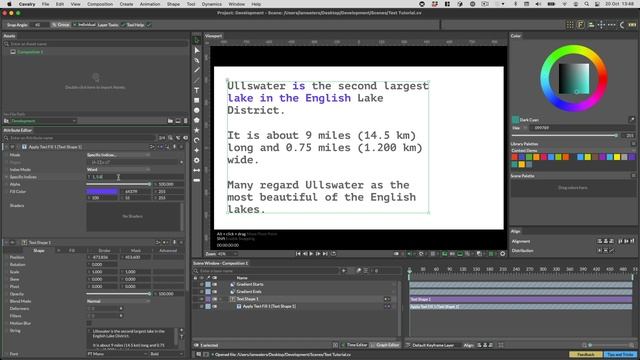Select the Ellipse shape tool

tap(197, 110)
